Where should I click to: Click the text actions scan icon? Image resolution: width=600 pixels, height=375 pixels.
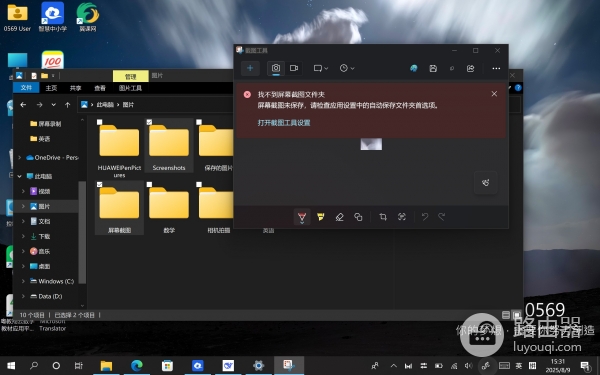pos(402,217)
